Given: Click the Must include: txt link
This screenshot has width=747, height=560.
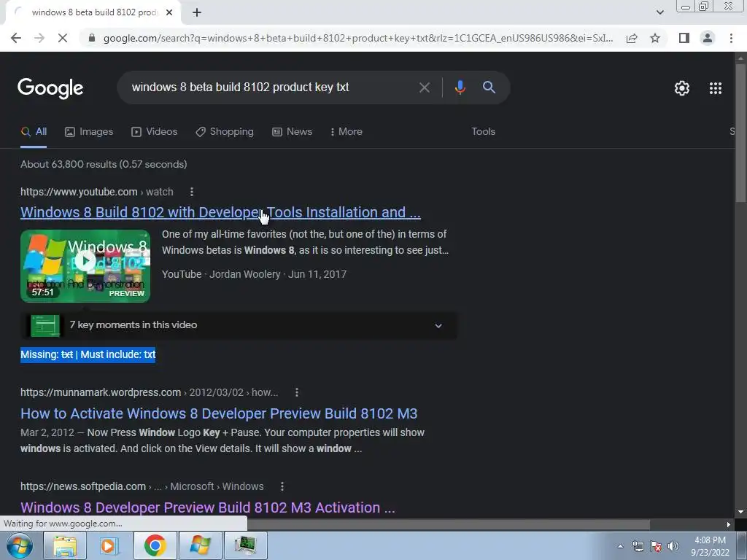Looking at the screenshot, I should (118, 355).
